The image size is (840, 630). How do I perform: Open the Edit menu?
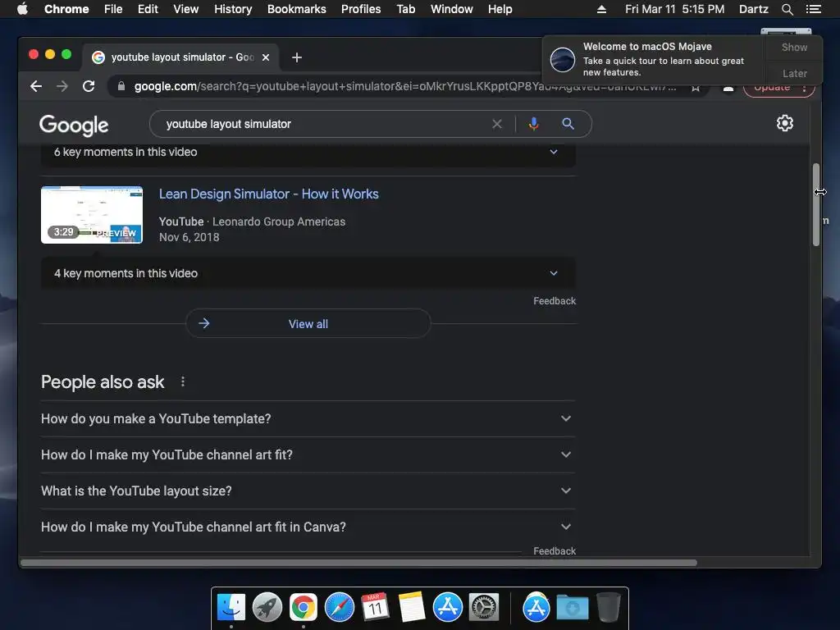pos(148,9)
